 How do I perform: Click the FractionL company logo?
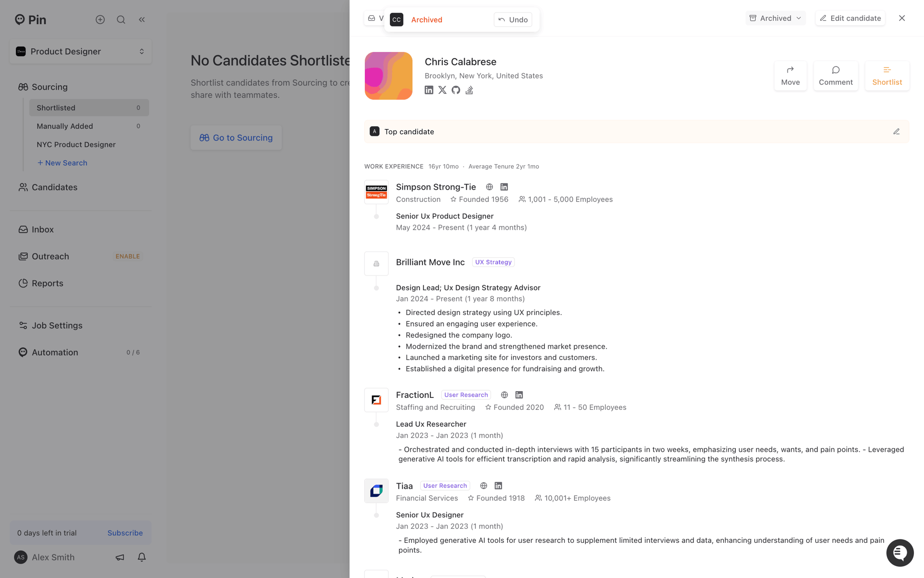pyautogui.click(x=376, y=400)
